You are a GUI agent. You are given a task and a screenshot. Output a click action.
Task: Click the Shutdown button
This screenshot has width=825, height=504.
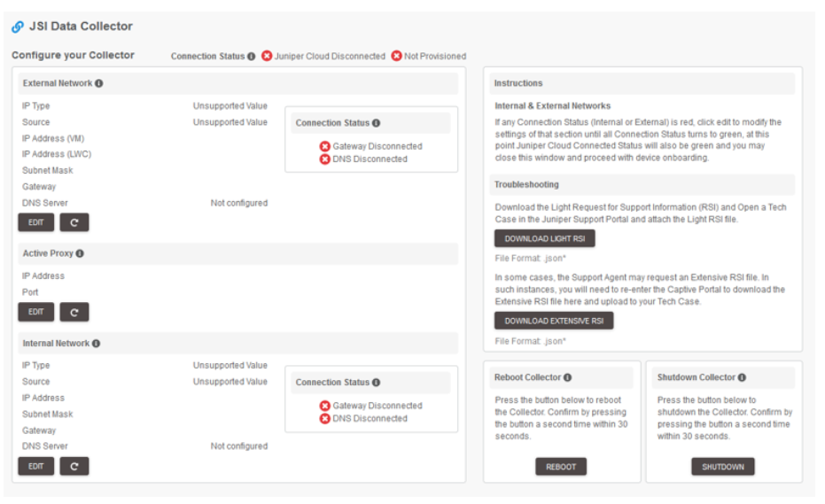(x=723, y=467)
